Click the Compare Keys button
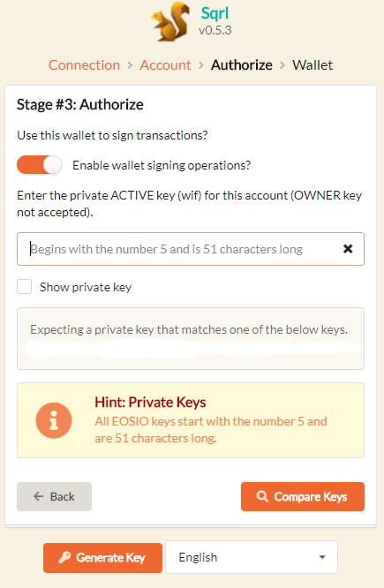Screen dimensions: 384x588 click(303, 496)
